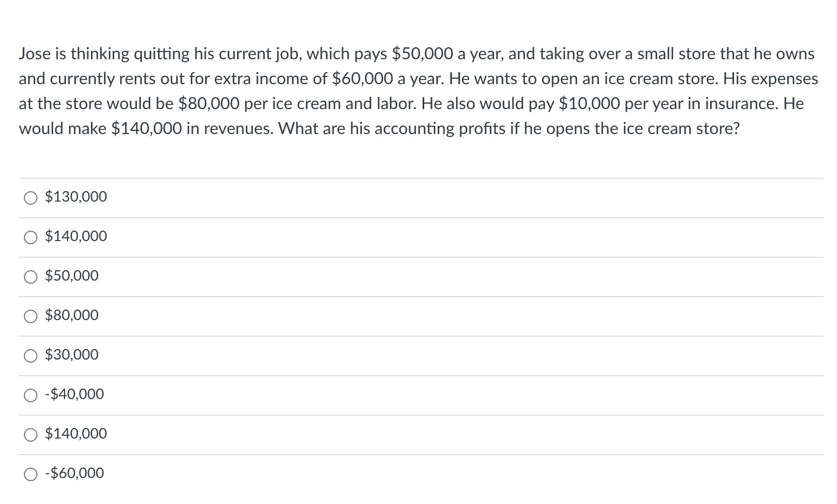Click the radio circle beside $130,000
This screenshot has width=837, height=504.
[31, 197]
